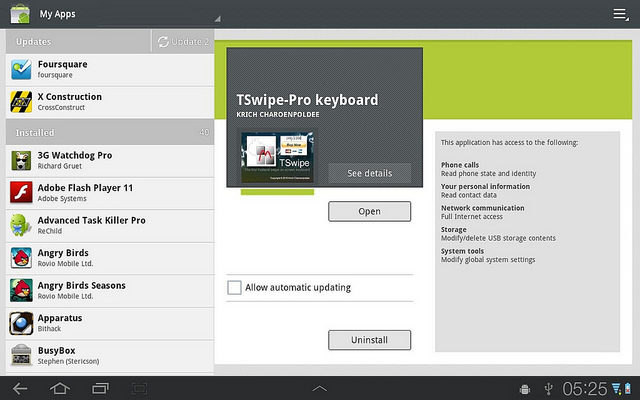Open X Construction list entry
The image size is (640, 400).
click(x=110, y=102)
